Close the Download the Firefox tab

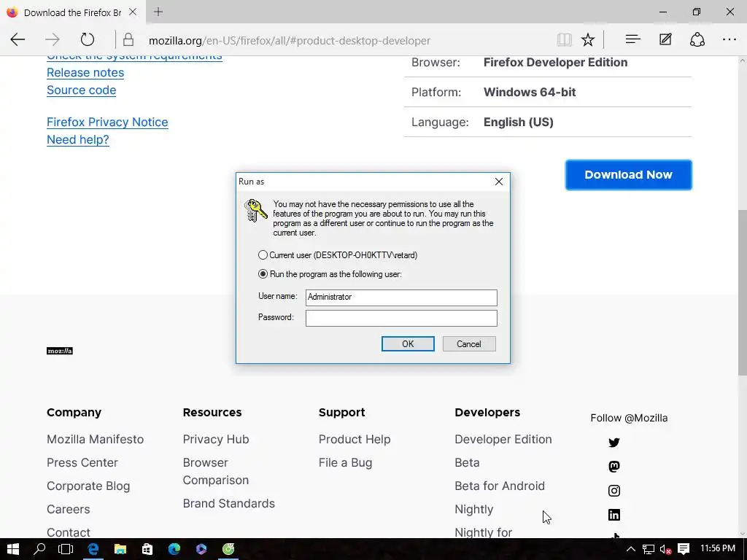point(133,12)
